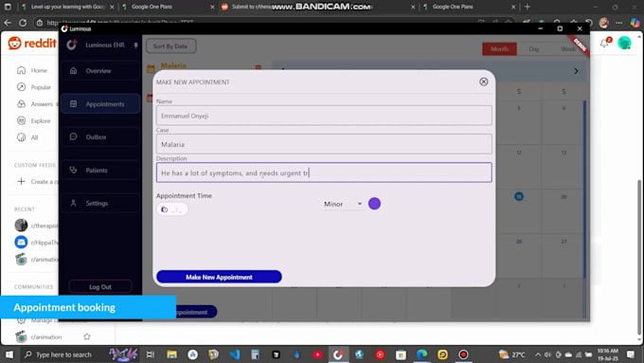This screenshot has height=363, width=644.
Task: Open File Explorer from the taskbar
Action: click(x=171, y=354)
